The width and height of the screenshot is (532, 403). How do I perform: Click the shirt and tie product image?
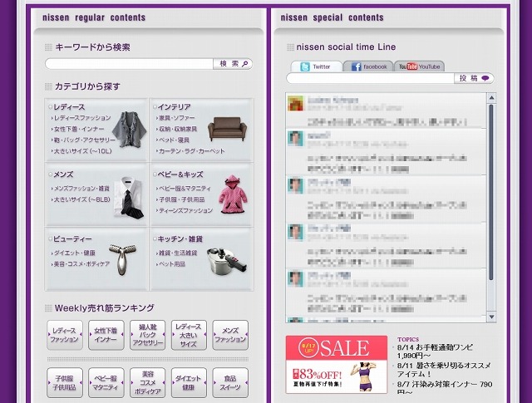click(129, 198)
